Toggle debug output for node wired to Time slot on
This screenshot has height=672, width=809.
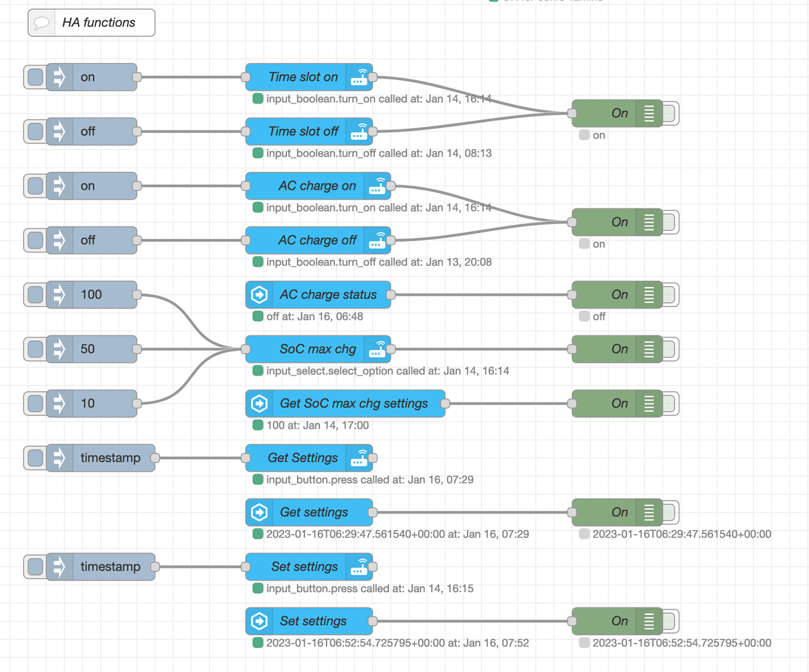coord(670,113)
